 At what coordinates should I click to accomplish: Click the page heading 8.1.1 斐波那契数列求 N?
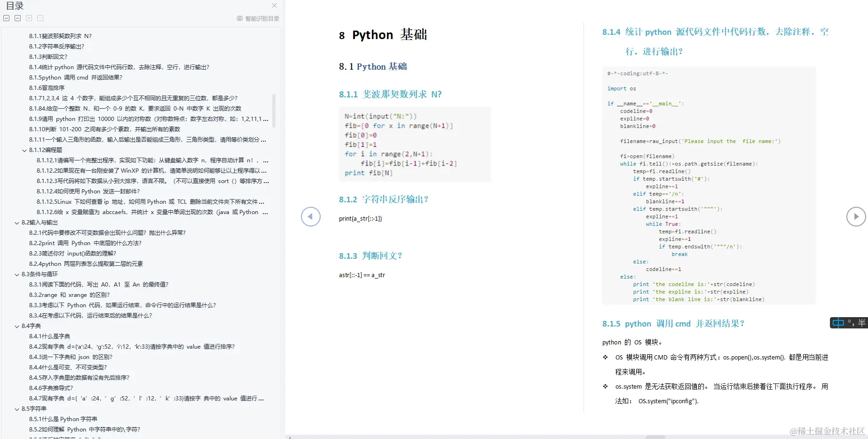390,95
